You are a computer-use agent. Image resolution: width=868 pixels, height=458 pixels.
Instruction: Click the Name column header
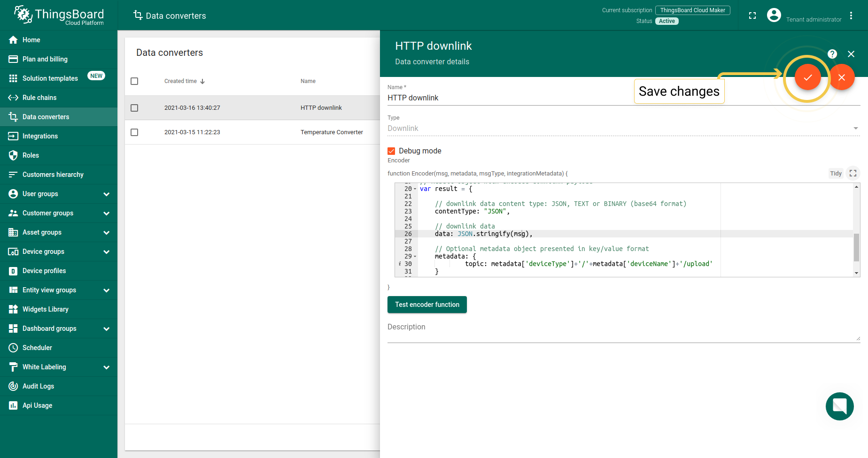(308, 81)
